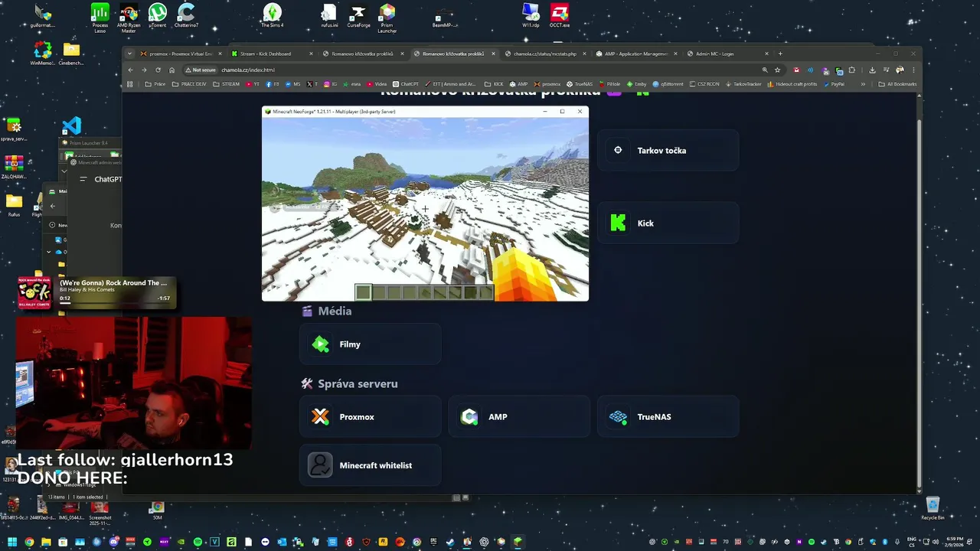Open PayPal bookmark
Viewport: 980px width, 551px height.
click(x=835, y=84)
